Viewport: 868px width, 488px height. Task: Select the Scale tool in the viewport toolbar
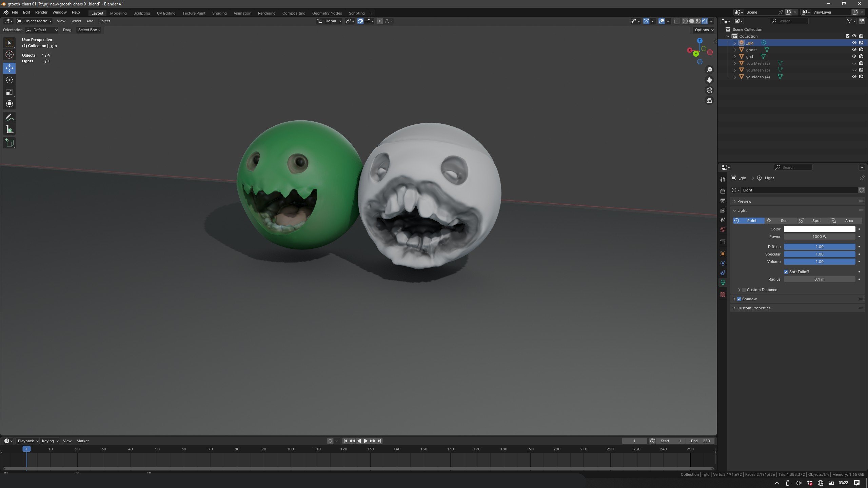pos(9,92)
